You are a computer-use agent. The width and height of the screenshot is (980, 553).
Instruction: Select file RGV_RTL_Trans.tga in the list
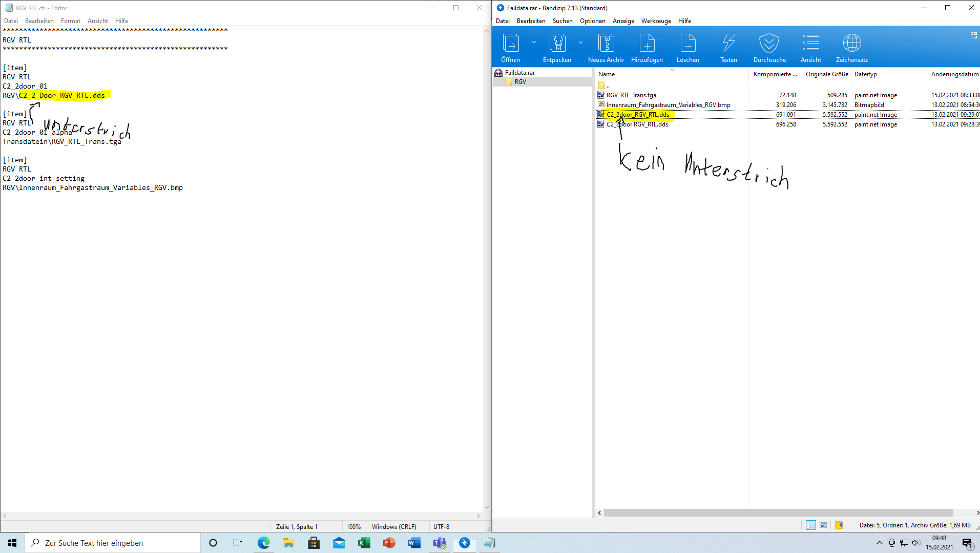[631, 95]
